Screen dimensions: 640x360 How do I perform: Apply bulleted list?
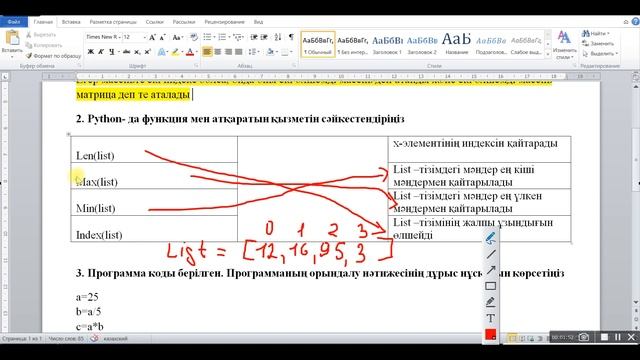click(x=207, y=37)
